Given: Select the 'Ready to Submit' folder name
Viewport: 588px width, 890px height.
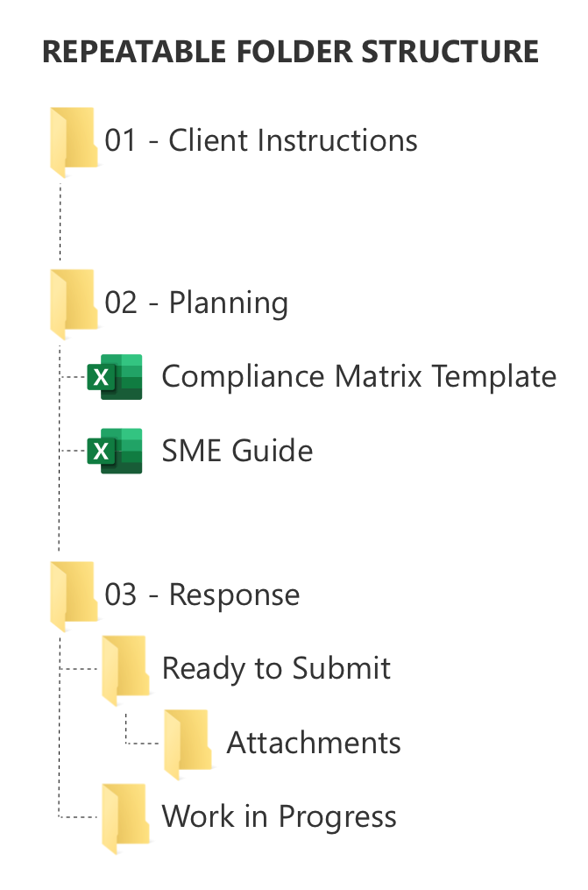Looking at the screenshot, I should pos(276,669).
